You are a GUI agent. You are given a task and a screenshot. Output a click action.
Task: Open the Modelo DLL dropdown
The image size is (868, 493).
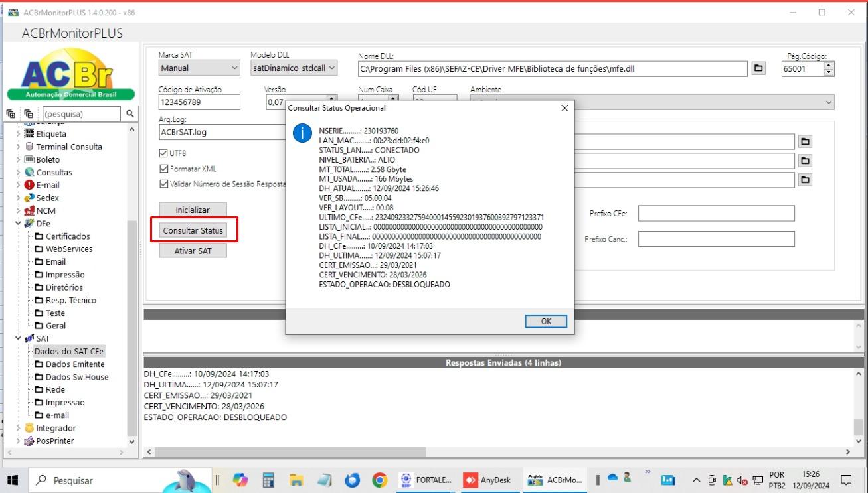pyautogui.click(x=332, y=68)
